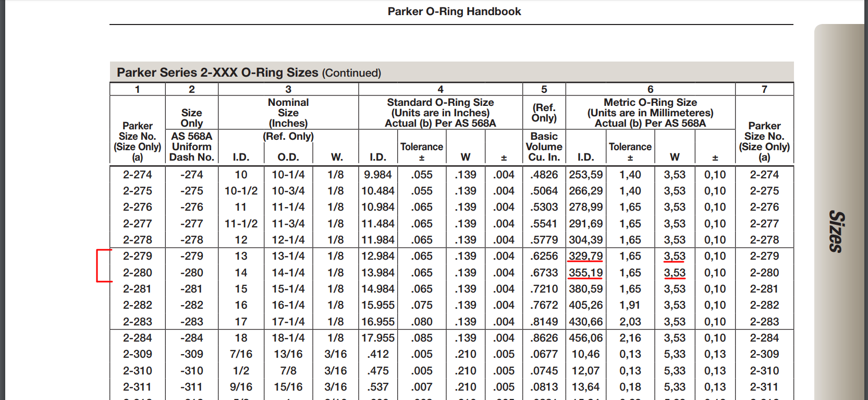Click metric tolerance value '2,03'
The width and height of the screenshot is (868, 400).
[x=630, y=322]
